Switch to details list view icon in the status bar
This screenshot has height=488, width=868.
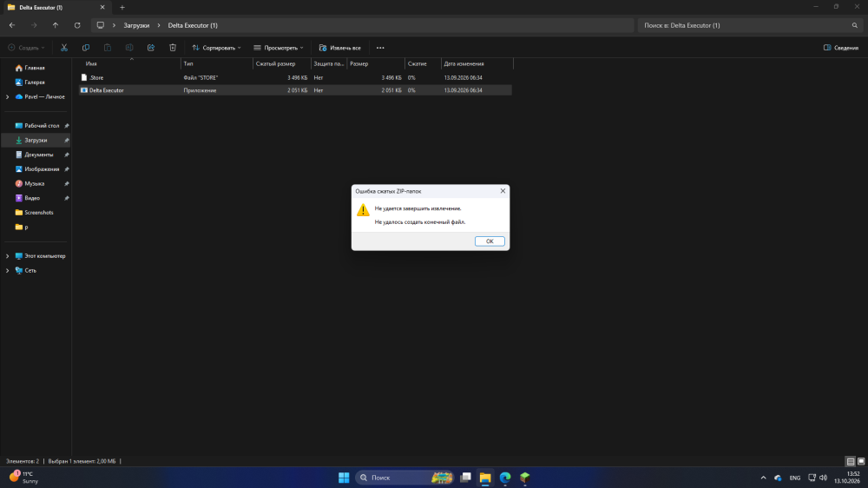point(851,461)
